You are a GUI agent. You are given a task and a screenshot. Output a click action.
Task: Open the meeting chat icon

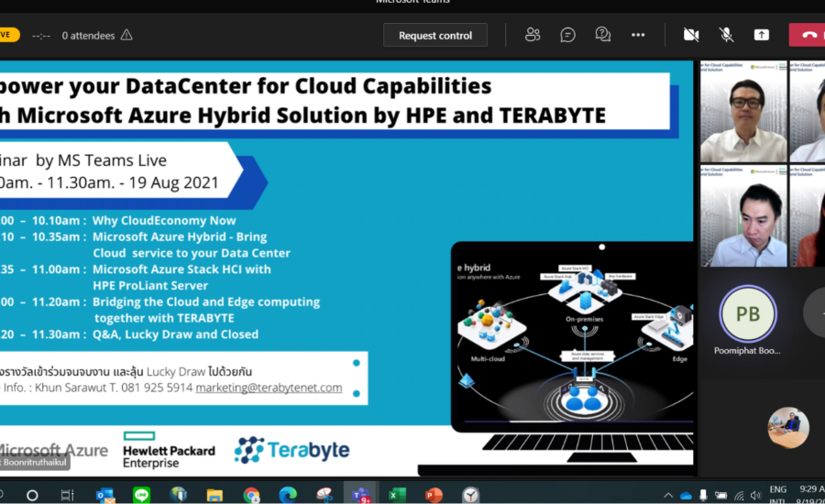(x=567, y=35)
